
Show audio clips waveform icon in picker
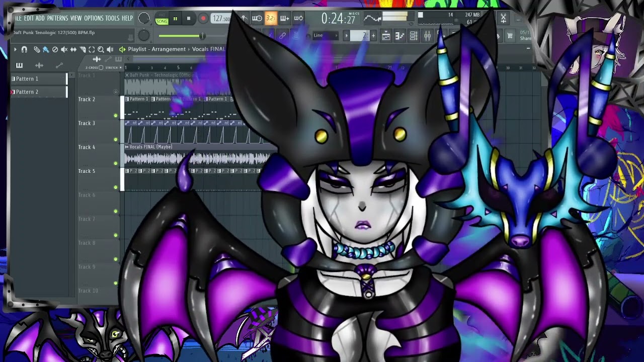[x=39, y=65]
